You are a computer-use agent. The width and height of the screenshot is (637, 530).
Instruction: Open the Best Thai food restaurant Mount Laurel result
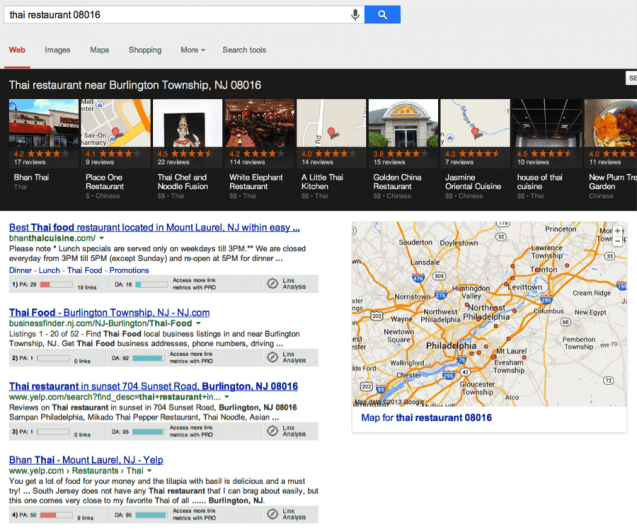point(154,228)
